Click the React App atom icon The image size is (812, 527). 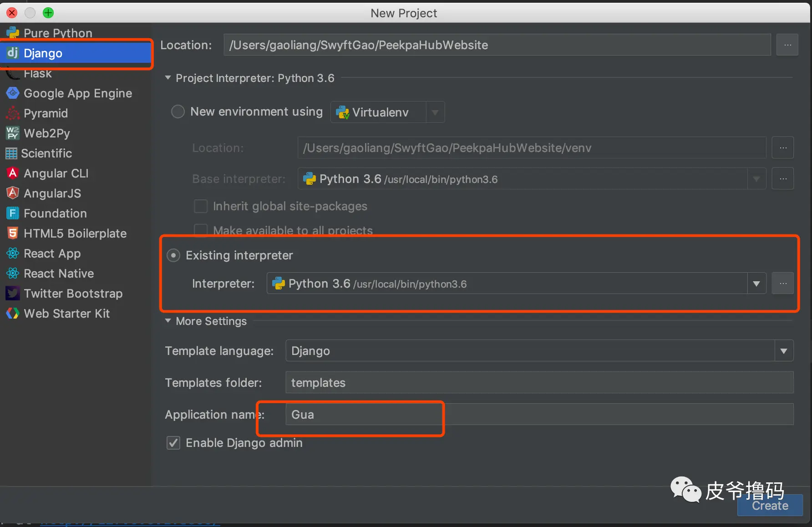13,253
